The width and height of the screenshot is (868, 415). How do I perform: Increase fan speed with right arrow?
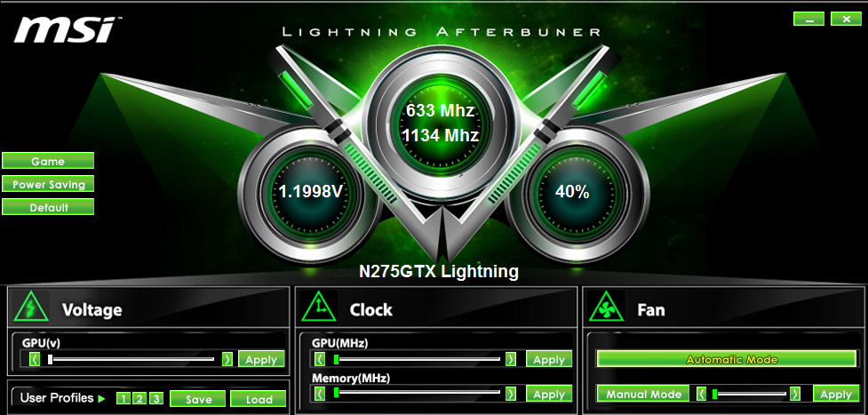click(795, 394)
